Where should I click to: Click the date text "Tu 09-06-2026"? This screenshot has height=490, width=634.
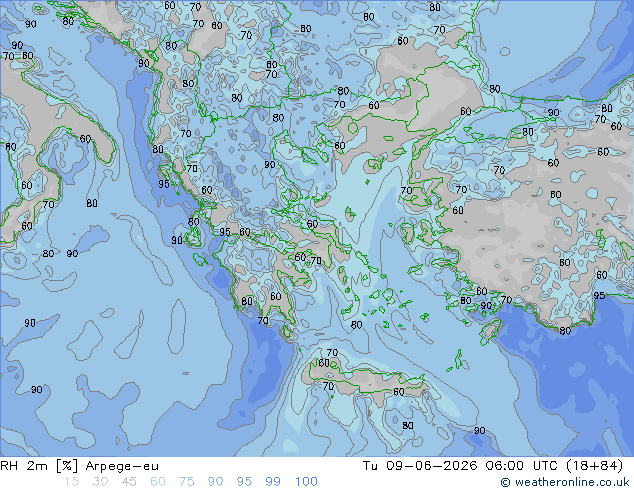point(420,466)
